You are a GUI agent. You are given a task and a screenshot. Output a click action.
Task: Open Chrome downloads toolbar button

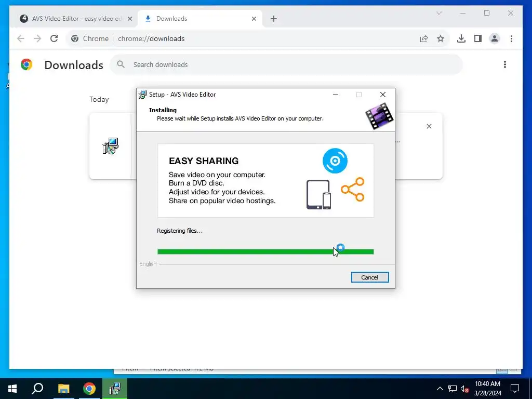[x=461, y=38]
